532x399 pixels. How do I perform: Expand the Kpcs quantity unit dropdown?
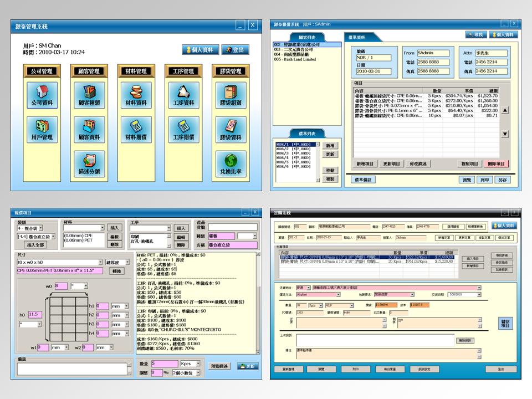pos(198,364)
